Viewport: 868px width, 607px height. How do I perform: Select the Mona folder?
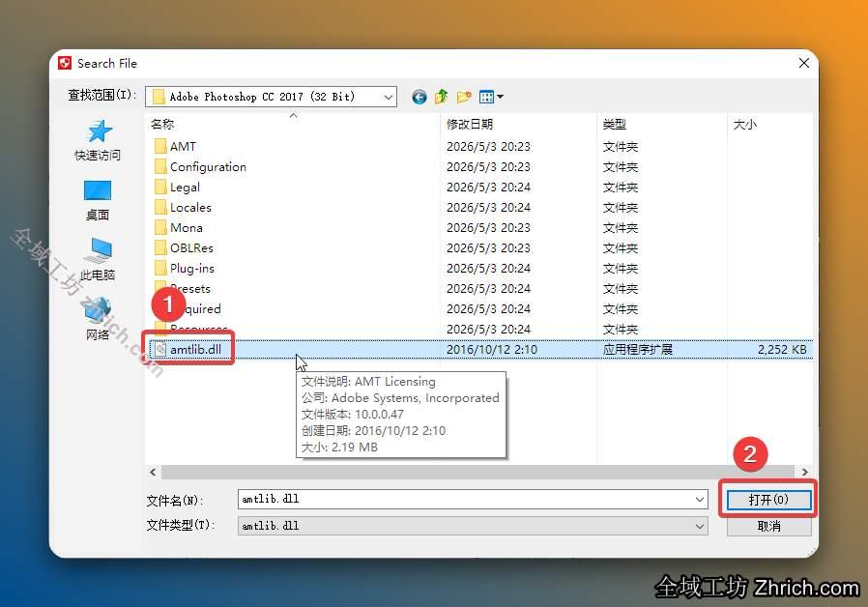(x=186, y=228)
